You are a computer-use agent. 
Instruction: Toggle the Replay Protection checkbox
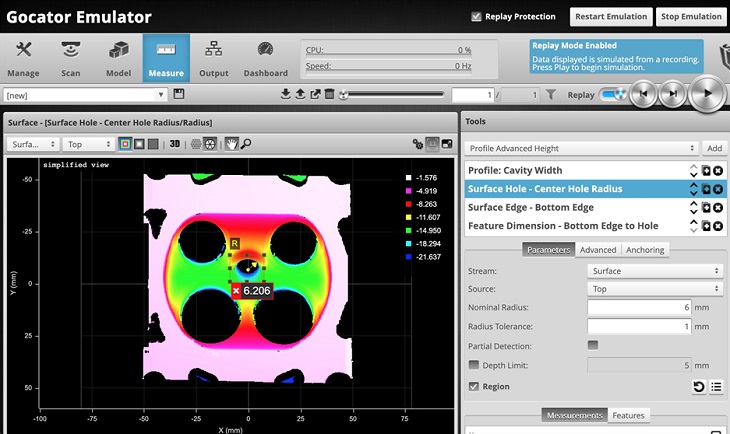[476, 17]
